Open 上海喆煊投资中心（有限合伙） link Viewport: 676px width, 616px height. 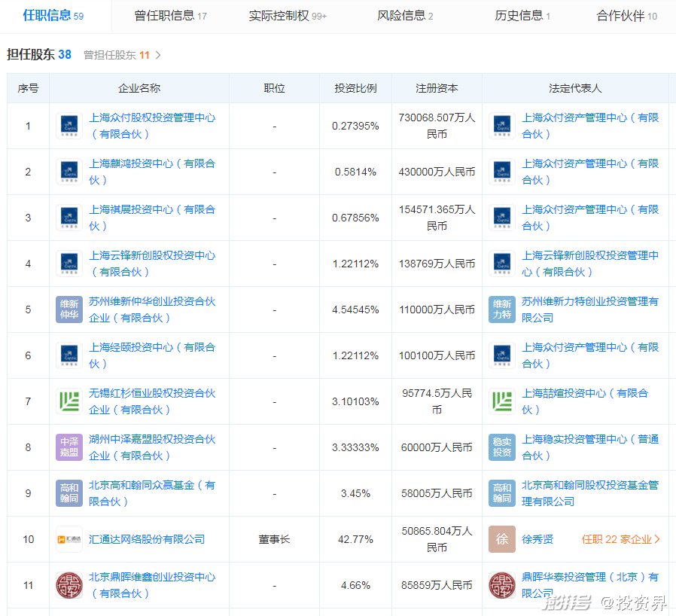pos(585,401)
